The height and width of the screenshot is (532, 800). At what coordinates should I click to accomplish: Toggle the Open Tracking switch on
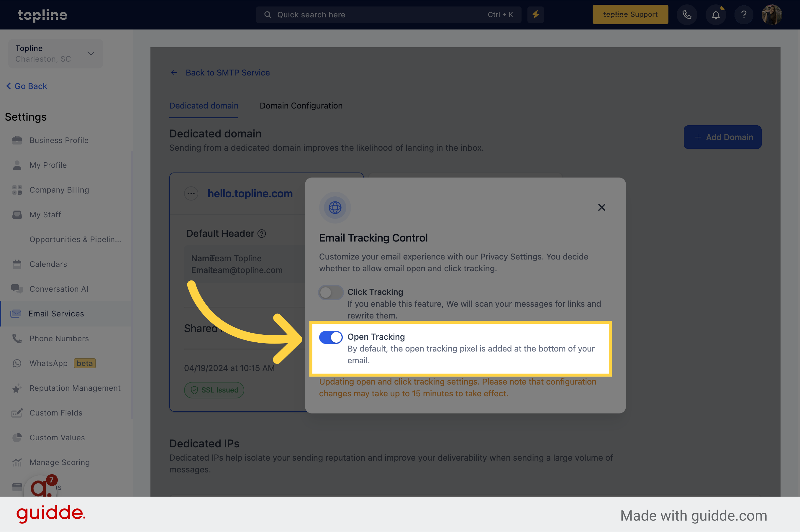(330, 336)
